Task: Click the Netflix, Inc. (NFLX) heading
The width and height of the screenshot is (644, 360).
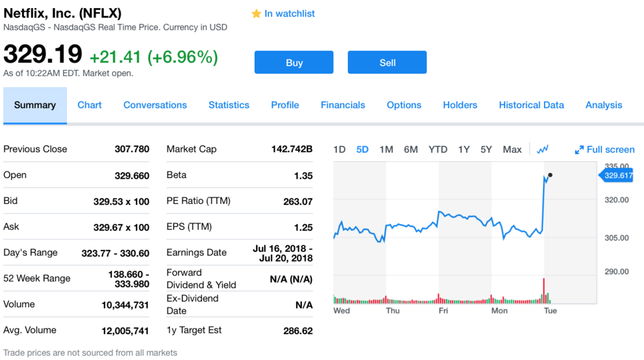Action: point(62,13)
